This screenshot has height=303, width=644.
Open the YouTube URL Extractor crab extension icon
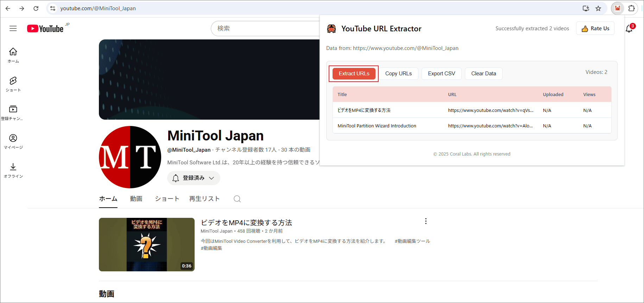(x=618, y=8)
